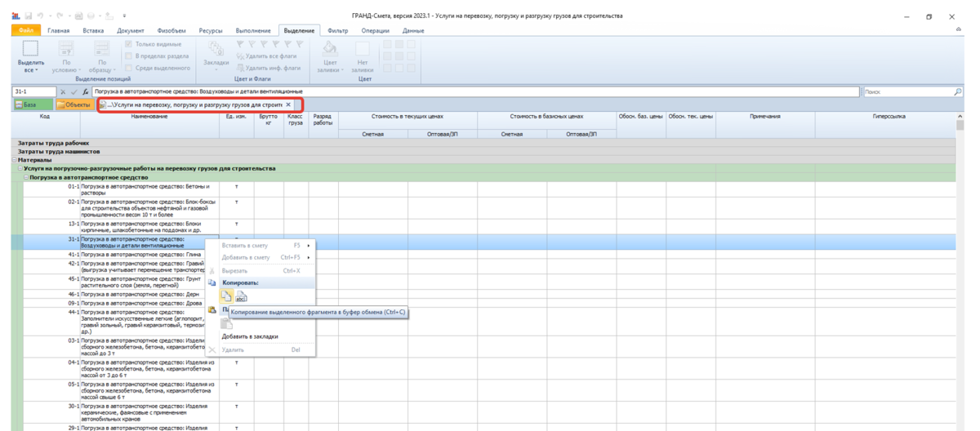Click the copy-as-text 'abc' icon
This screenshot has height=431, width=980.
(241, 296)
